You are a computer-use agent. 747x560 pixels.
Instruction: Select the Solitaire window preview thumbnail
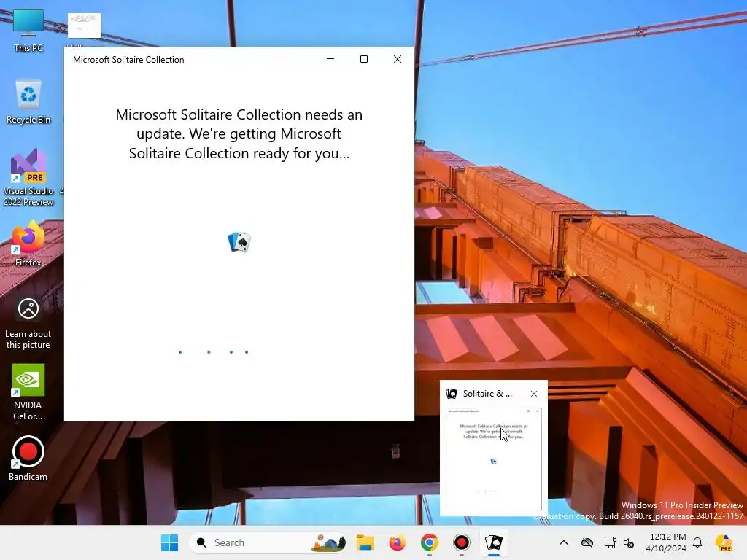pos(494,459)
